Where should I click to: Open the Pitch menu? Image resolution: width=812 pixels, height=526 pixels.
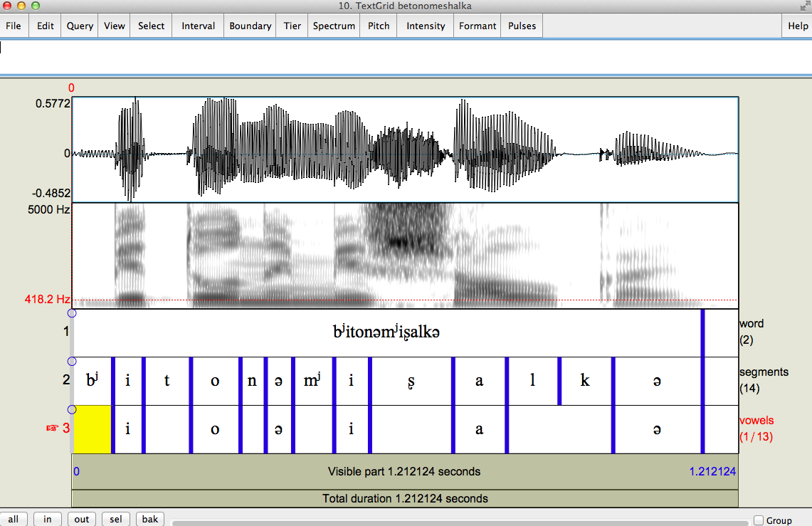379,26
